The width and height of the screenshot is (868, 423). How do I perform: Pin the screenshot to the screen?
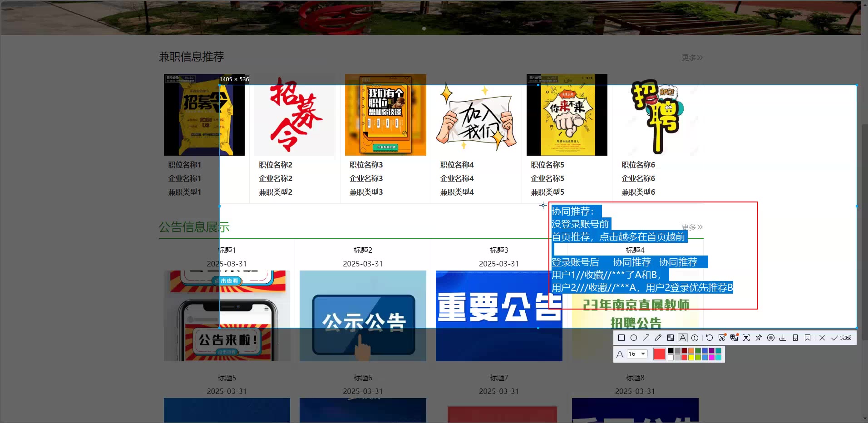click(759, 338)
